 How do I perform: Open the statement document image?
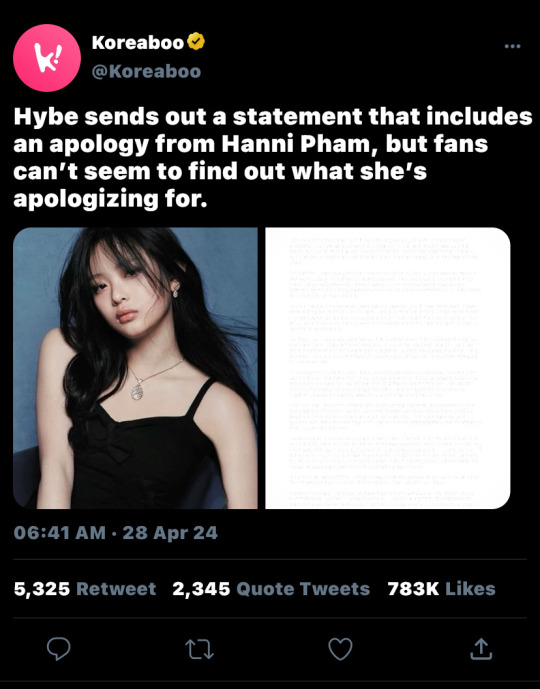388,368
